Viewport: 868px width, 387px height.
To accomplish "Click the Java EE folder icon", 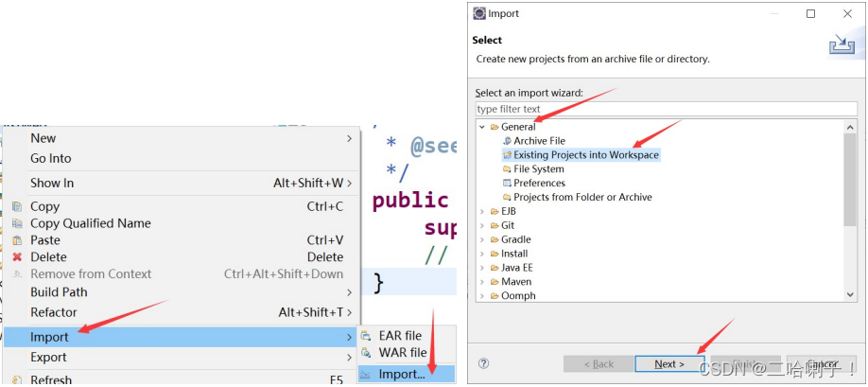I will pos(495,268).
